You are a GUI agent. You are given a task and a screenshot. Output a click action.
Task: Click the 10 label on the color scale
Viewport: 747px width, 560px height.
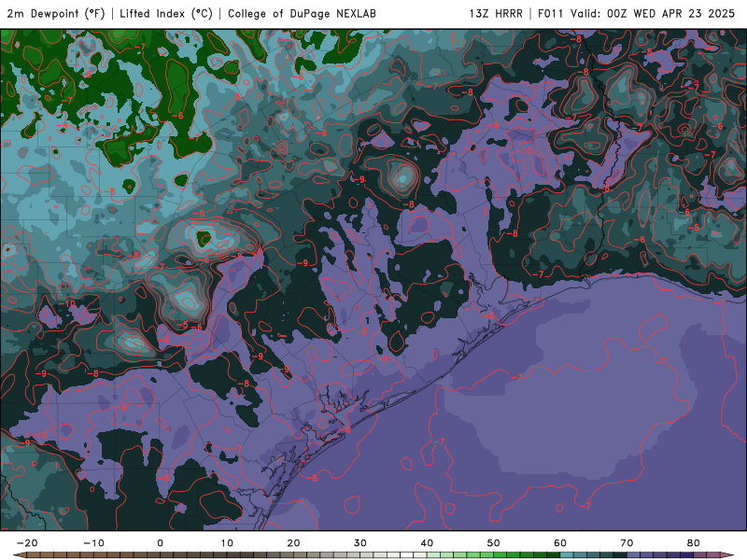(227, 543)
